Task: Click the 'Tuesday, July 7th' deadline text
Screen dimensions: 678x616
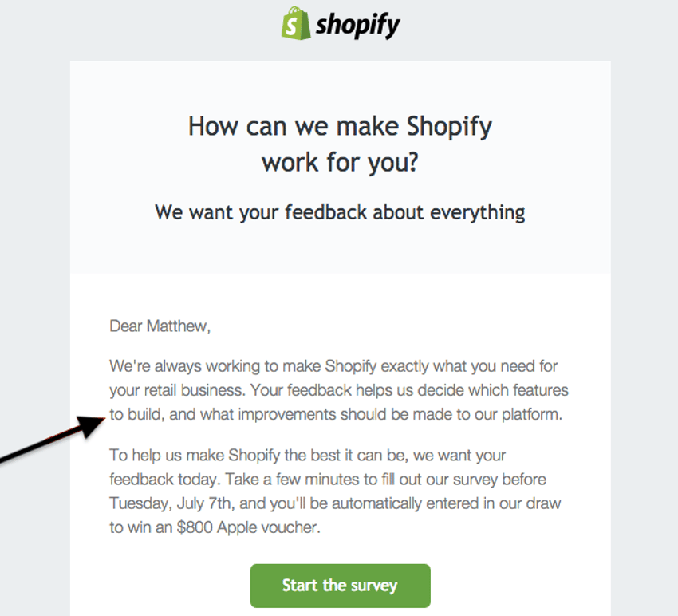Action: (172, 503)
